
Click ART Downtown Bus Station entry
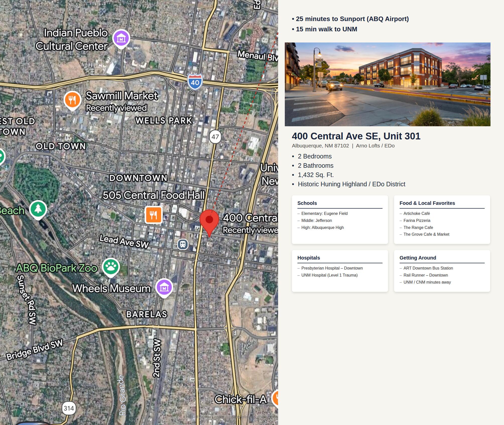(428, 268)
